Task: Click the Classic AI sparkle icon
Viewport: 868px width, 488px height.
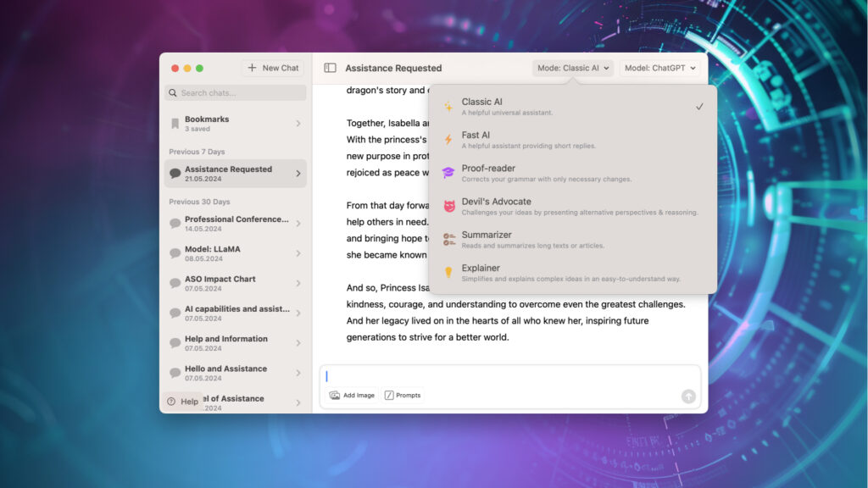Action: click(448, 106)
